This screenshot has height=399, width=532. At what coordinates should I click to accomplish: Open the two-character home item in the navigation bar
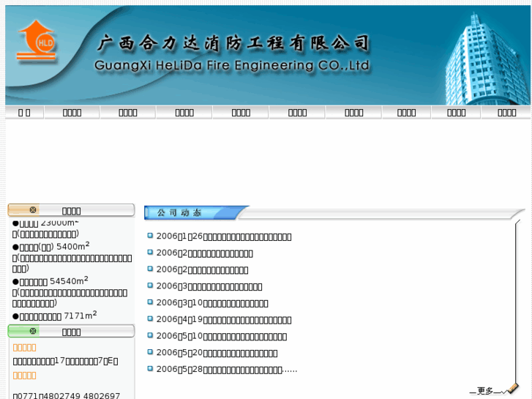(x=24, y=113)
